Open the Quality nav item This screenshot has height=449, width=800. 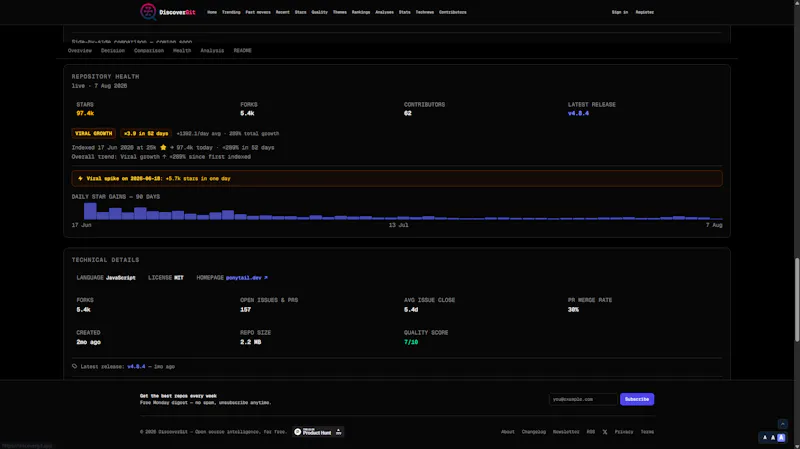[319, 12]
